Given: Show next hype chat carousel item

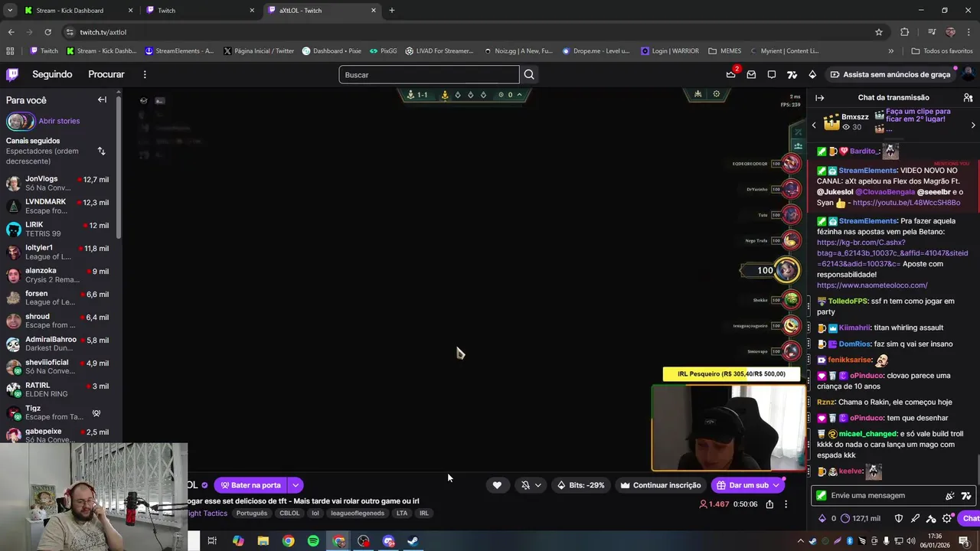Looking at the screenshot, I should 973,125.
